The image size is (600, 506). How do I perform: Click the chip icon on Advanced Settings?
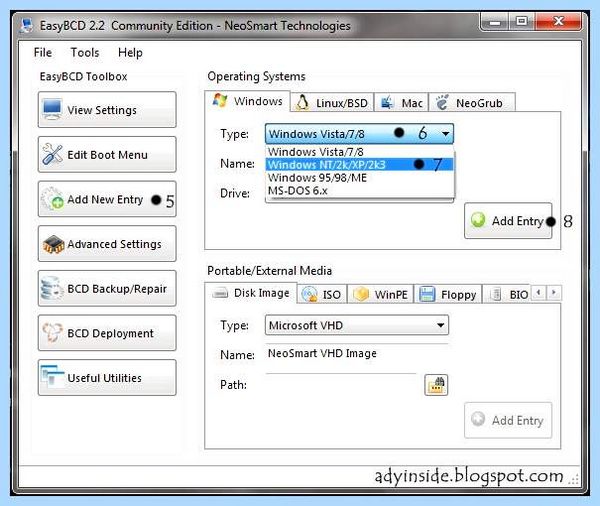pos(53,244)
